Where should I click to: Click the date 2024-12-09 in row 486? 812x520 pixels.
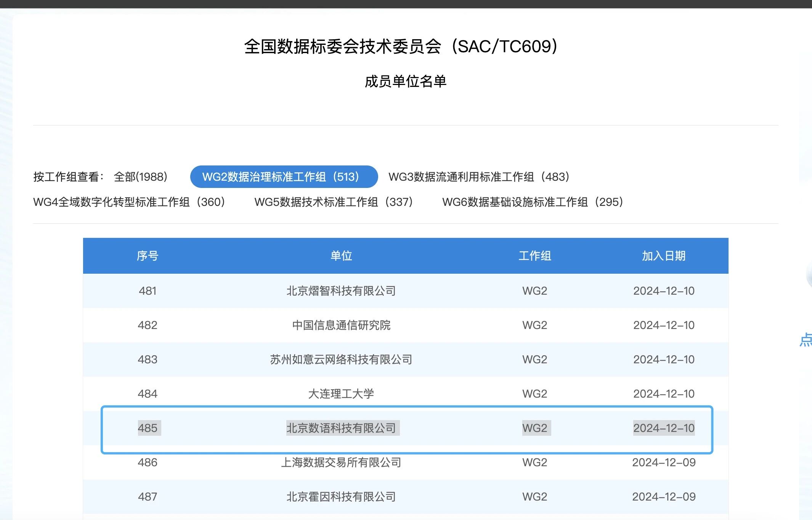coord(664,462)
